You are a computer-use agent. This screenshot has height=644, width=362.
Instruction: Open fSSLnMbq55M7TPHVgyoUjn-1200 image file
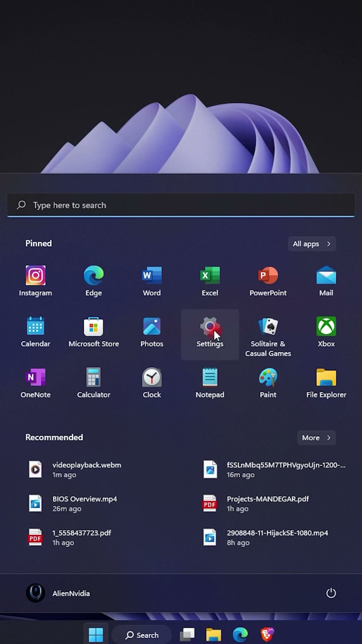274,470
